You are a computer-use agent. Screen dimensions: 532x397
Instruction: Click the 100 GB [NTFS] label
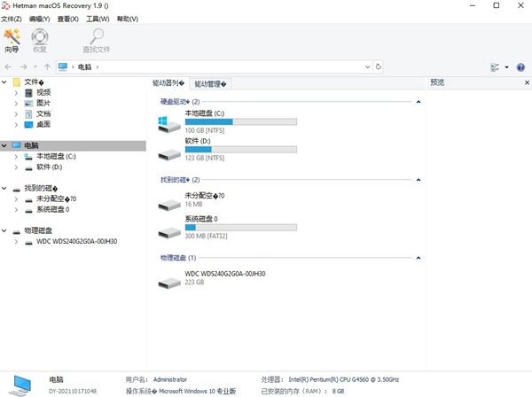205,130
